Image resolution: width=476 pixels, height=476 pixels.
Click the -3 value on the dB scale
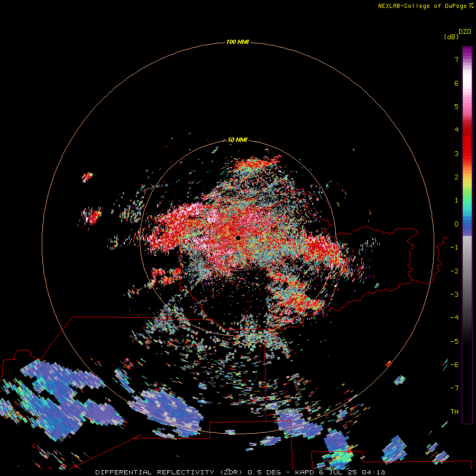point(454,295)
